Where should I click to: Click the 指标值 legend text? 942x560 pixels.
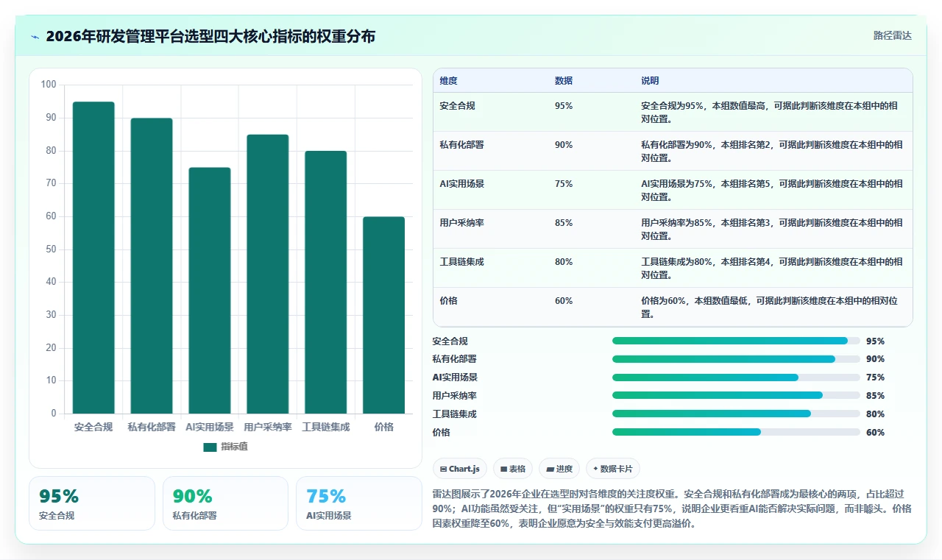tap(234, 447)
